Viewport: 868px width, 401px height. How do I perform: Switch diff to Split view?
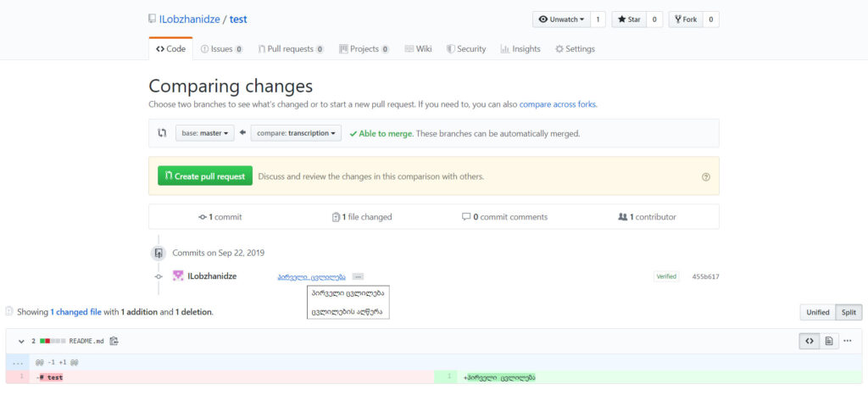point(849,312)
